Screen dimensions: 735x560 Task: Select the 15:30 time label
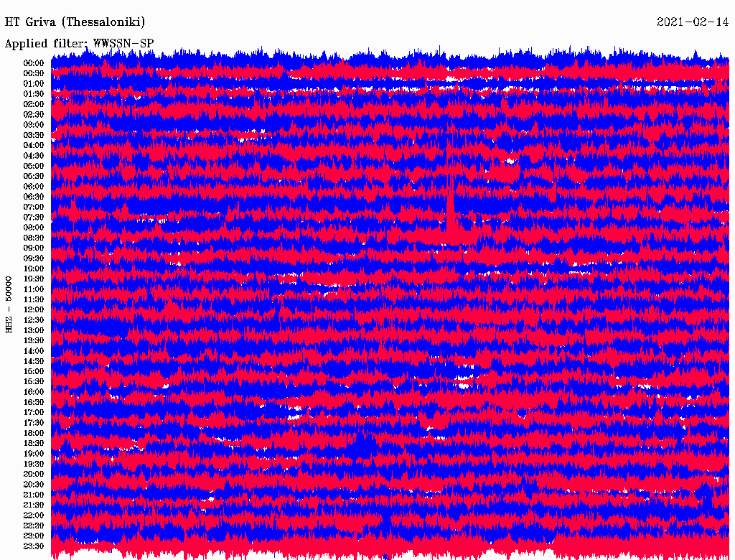[34, 382]
